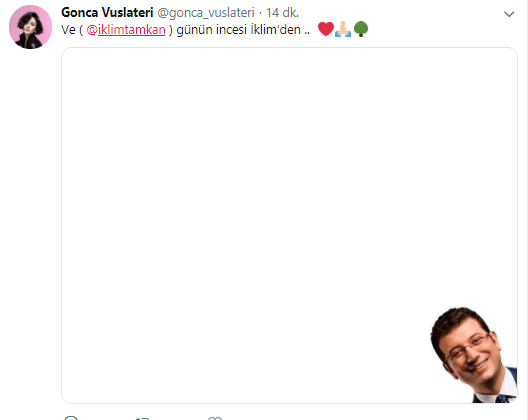This screenshot has height=420, width=528.
Task: Click the smiling man with glasses sticker
Action: click(474, 354)
